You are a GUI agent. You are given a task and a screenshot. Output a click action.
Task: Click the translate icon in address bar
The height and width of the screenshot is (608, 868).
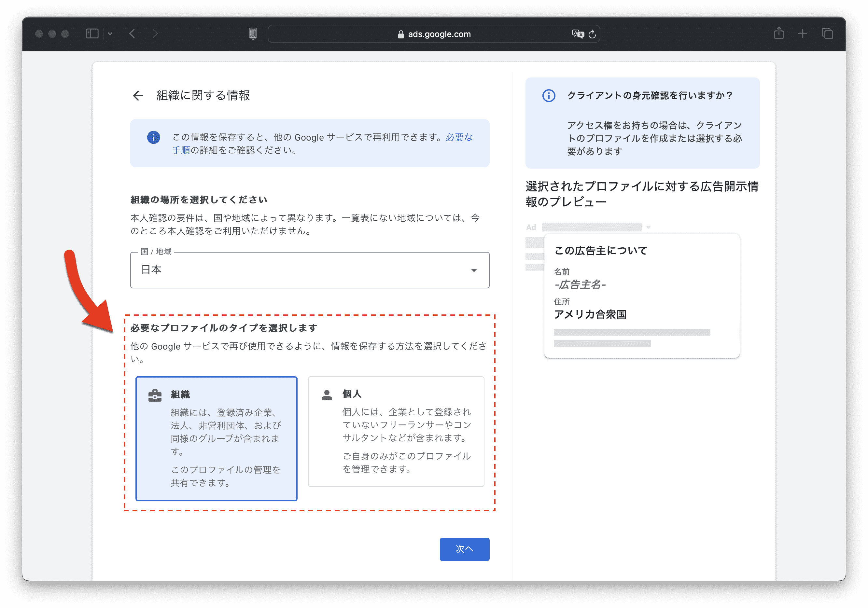tap(577, 34)
